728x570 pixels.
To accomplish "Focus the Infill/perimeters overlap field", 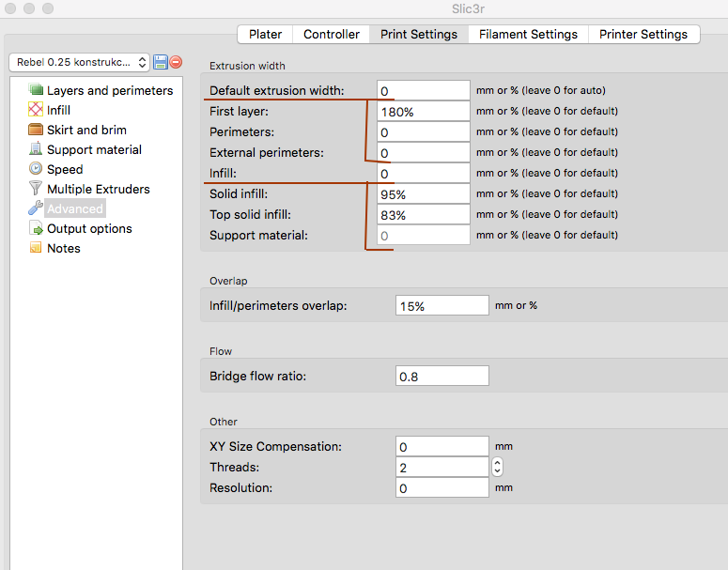I will 441,305.
